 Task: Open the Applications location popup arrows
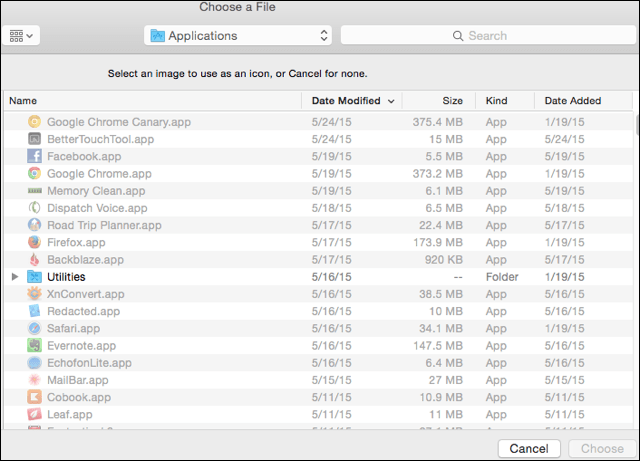pyautogui.click(x=324, y=36)
